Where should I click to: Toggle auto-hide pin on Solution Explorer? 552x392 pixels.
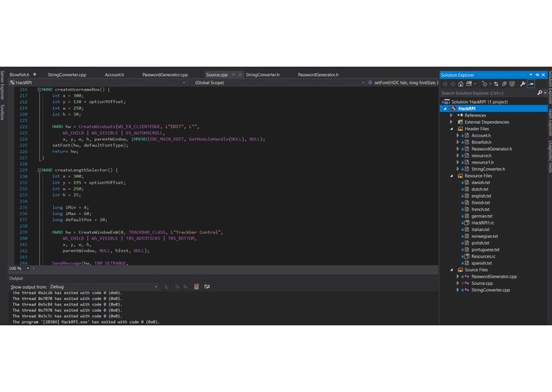[x=537, y=75]
